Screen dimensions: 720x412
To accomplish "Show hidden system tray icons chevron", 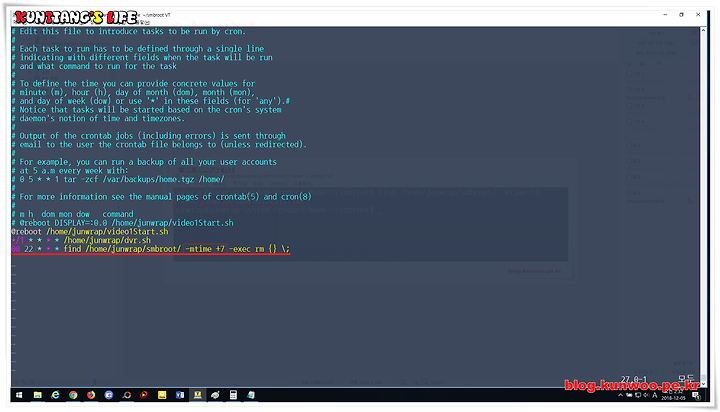I will 621,395.
